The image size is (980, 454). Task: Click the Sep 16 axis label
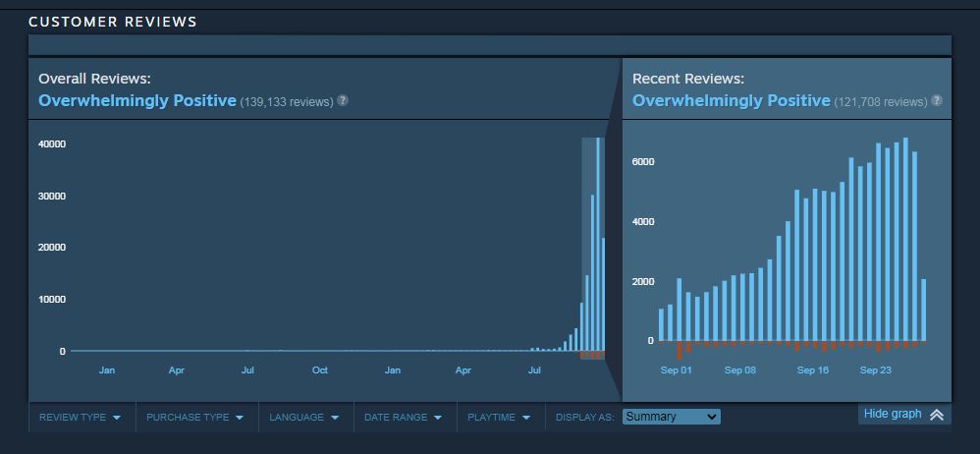pos(812,370)
